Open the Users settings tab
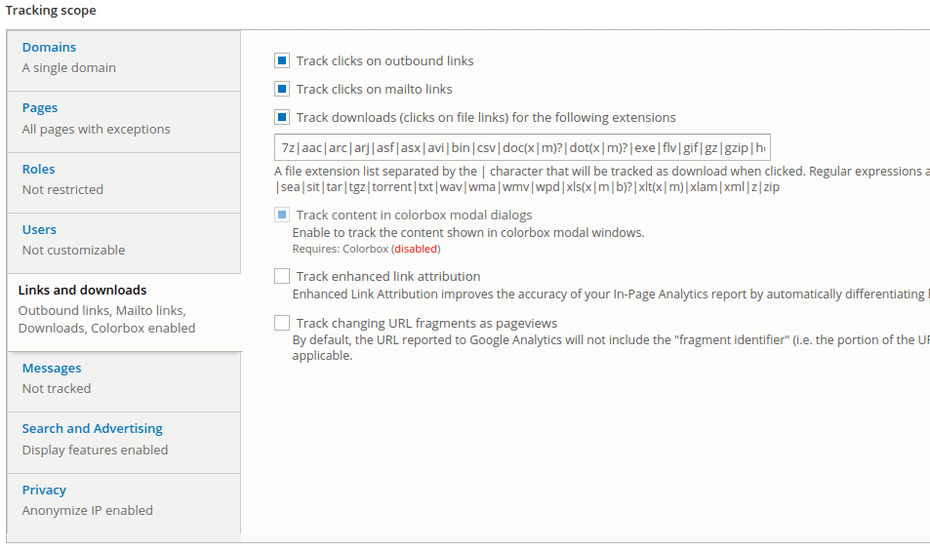Image resolution: width=930 pixels, height=550 pixels. coord(39,230)
